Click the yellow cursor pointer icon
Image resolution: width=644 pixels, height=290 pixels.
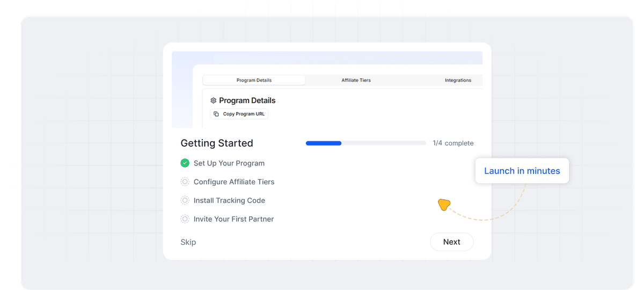[443, 205]
